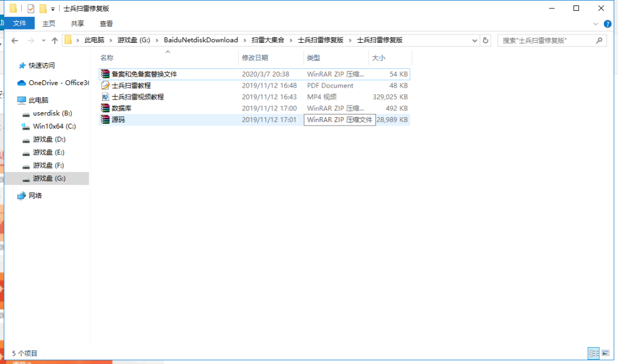Open userdisk (B:) drive

point(53,113)
